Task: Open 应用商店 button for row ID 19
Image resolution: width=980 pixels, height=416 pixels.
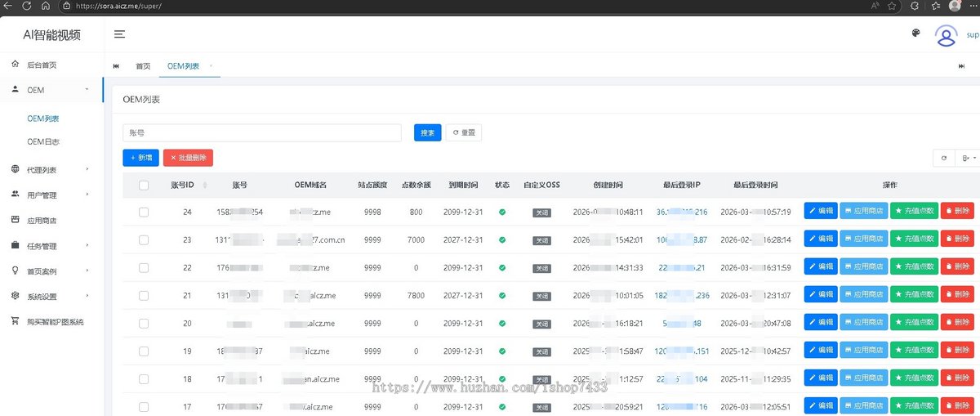Action: point(864,351)
